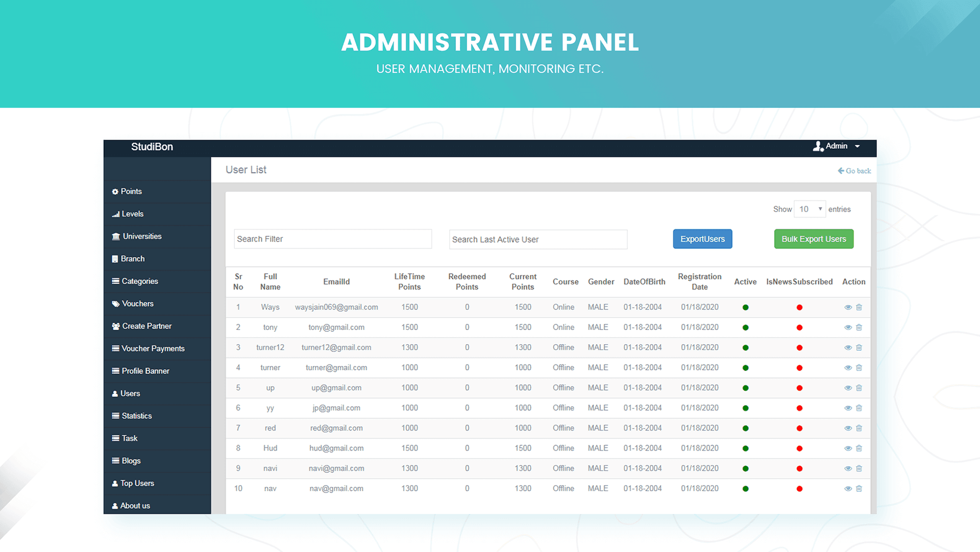Go to Voucher Payments menu item
Viewport: 980px width, 552px height.
(x=157, y=349)
